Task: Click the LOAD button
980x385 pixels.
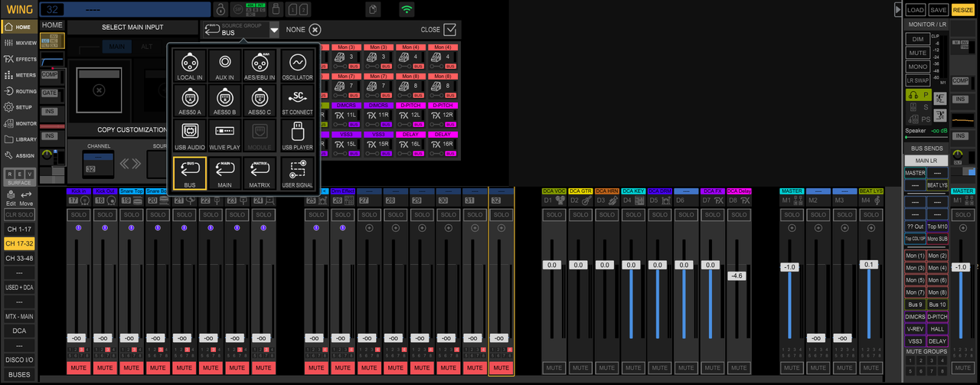Action: tap(915, 10)
